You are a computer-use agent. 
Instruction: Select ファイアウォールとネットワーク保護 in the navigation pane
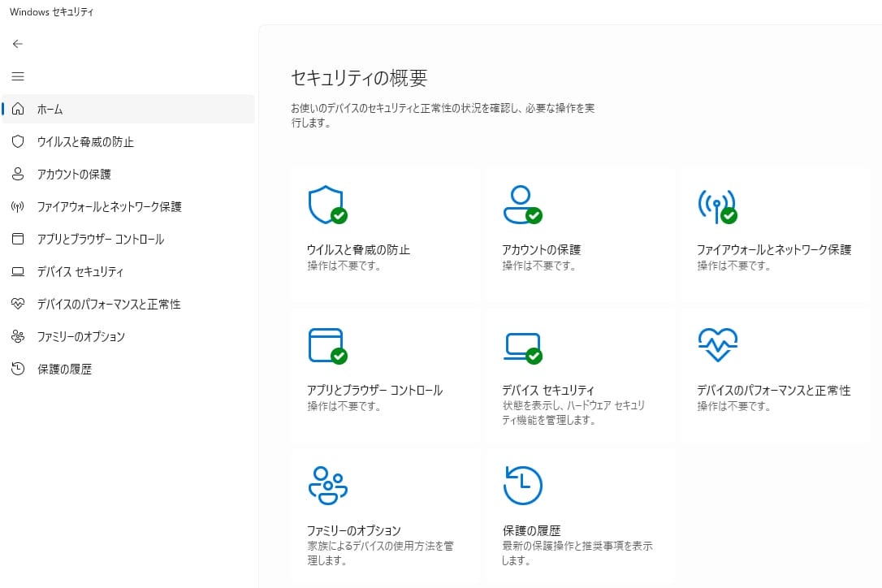[128, 206]
